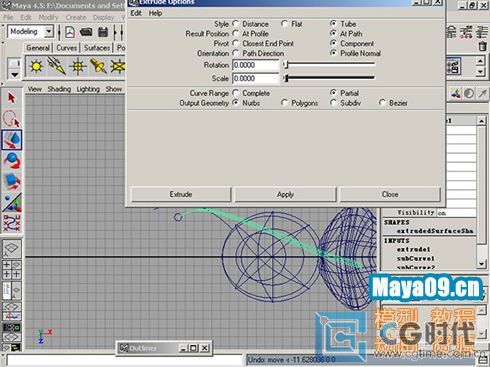Select Distance style radio button
Viewport: 490px width, 367px height.
click(236, 24)
